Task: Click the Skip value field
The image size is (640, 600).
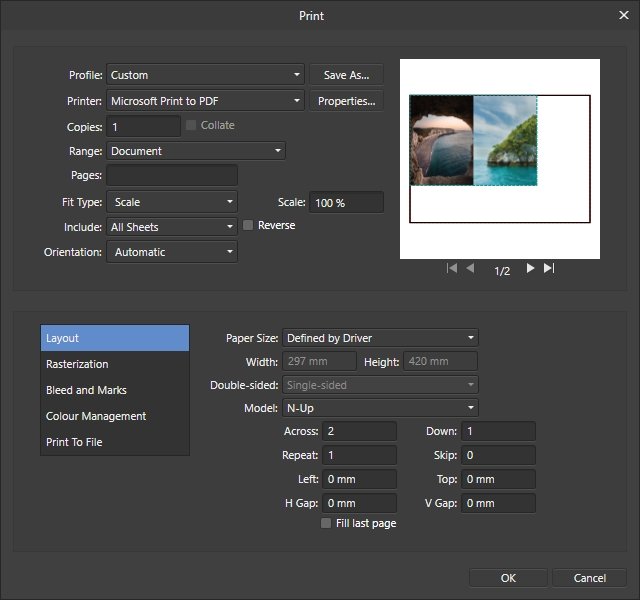Action: tap(498, 455)
